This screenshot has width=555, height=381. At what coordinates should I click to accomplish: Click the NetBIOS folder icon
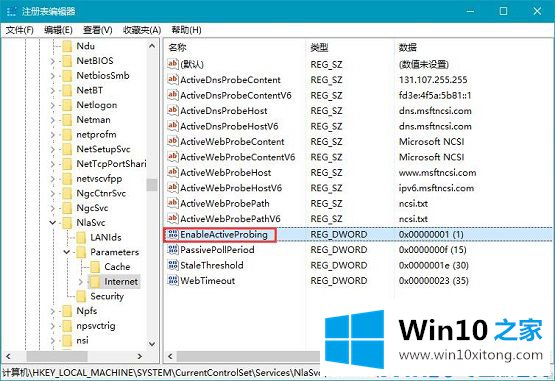pyautogui.click(x=67, y=61)
